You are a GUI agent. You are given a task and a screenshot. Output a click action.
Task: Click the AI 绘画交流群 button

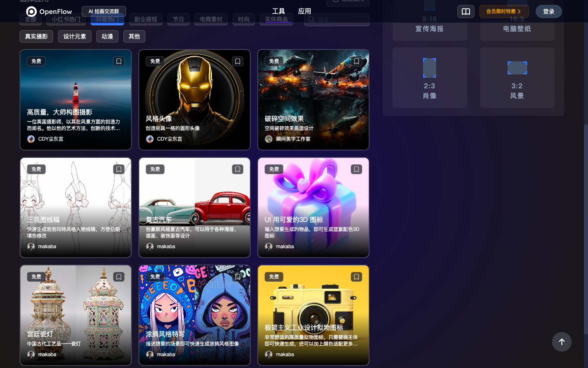click(x=104, y=11)
